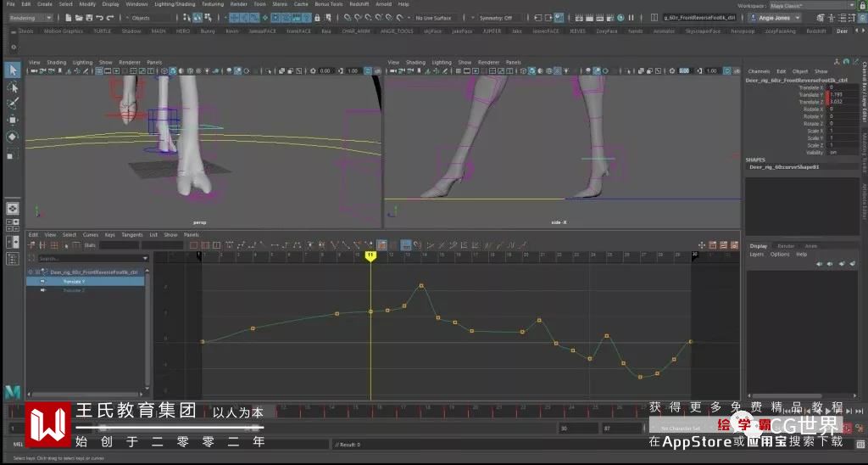Select the arrow Select tool in toolbox
Screen dimensions: 868x465
13,70
